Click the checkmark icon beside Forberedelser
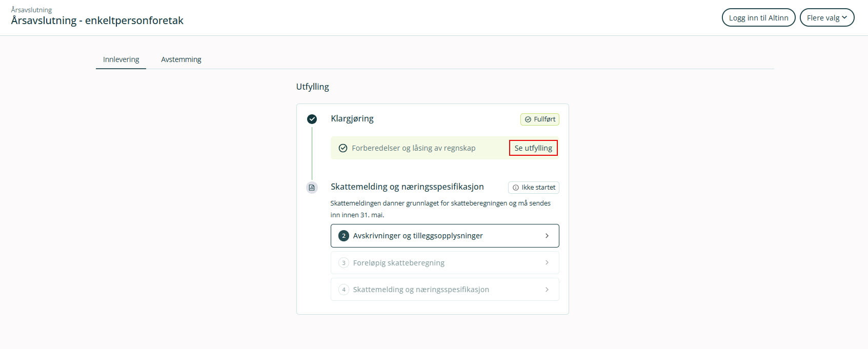Screen dimensions: 868x349 click(x=343, y=148)
